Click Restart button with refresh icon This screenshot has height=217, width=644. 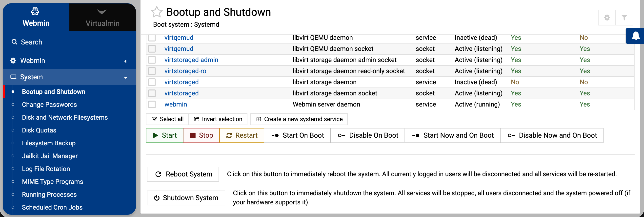click(x=241, y=135)
